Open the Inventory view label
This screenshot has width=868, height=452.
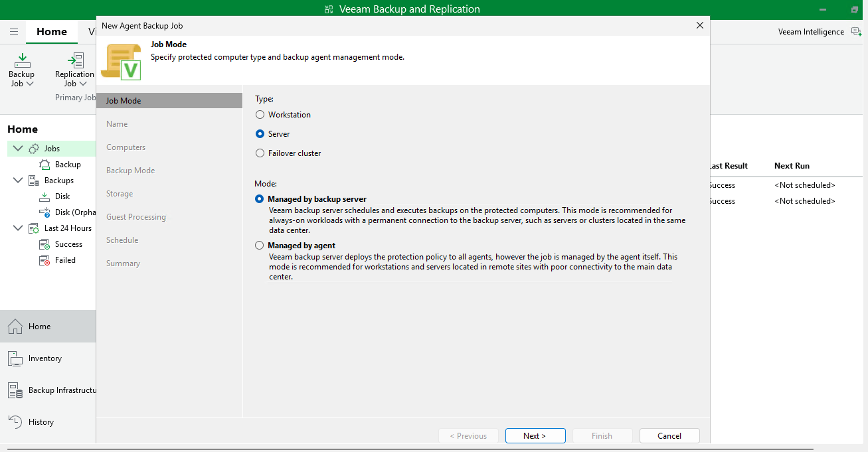pyautogui.click(x=45, y=358)
